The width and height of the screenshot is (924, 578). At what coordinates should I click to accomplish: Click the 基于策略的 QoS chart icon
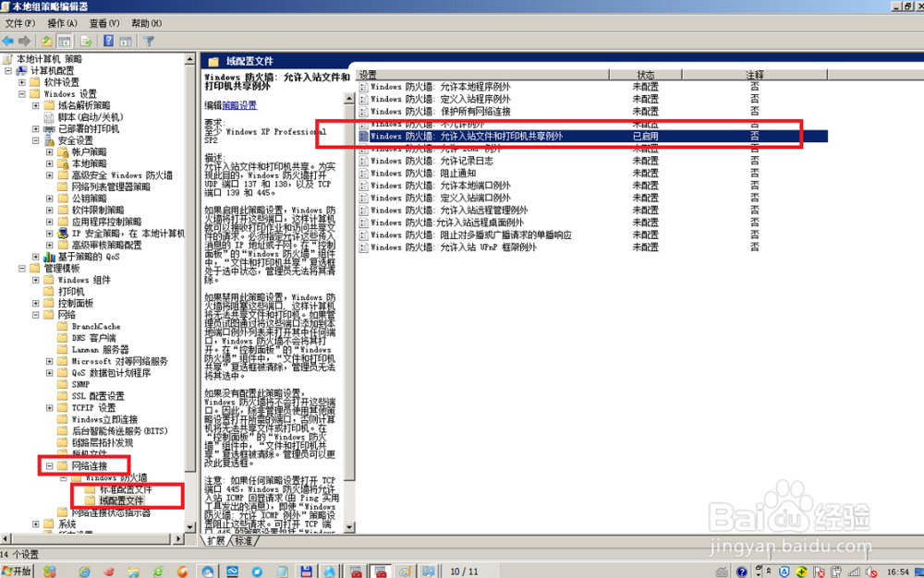pos(50,257)
